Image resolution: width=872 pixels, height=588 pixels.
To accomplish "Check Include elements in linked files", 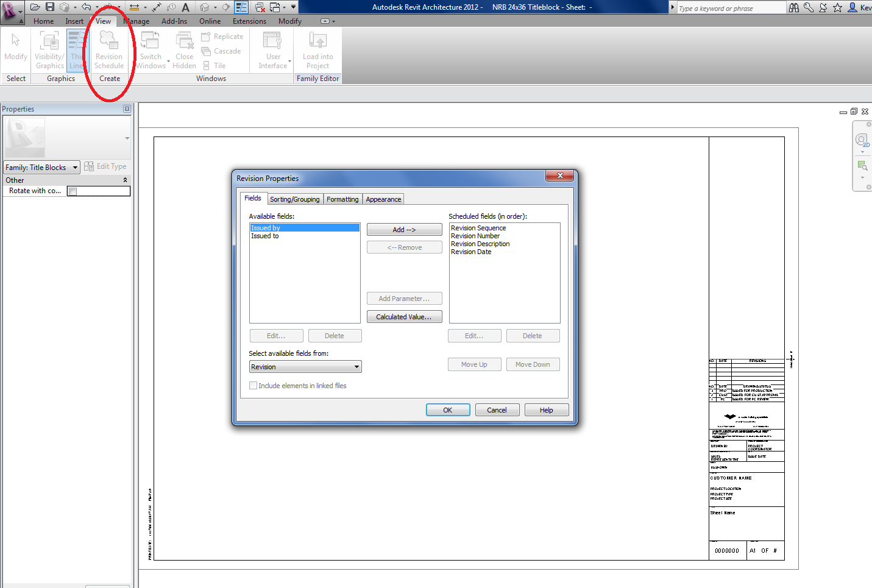I will point(253,386).
